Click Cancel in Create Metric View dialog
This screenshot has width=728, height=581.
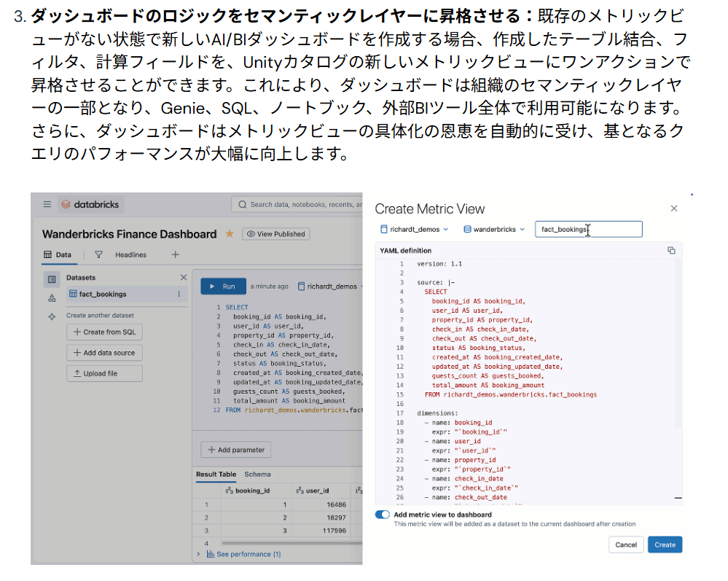626,545
